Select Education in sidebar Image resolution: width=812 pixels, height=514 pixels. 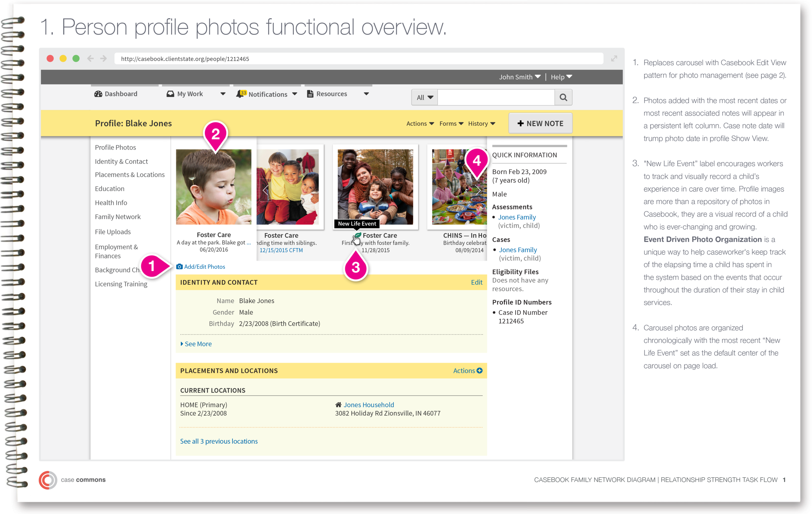coord(109,189)
